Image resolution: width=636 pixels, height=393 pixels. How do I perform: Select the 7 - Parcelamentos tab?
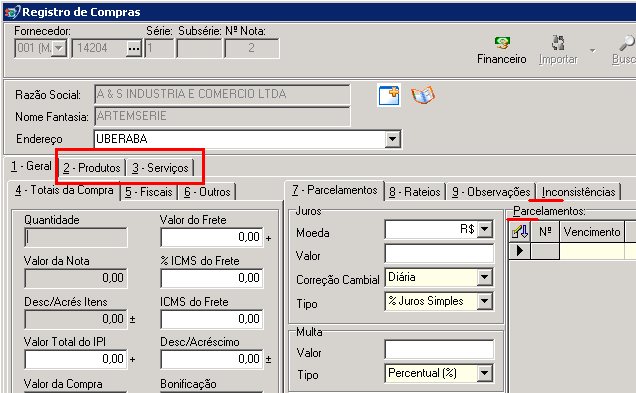click(x=335, y=190)
